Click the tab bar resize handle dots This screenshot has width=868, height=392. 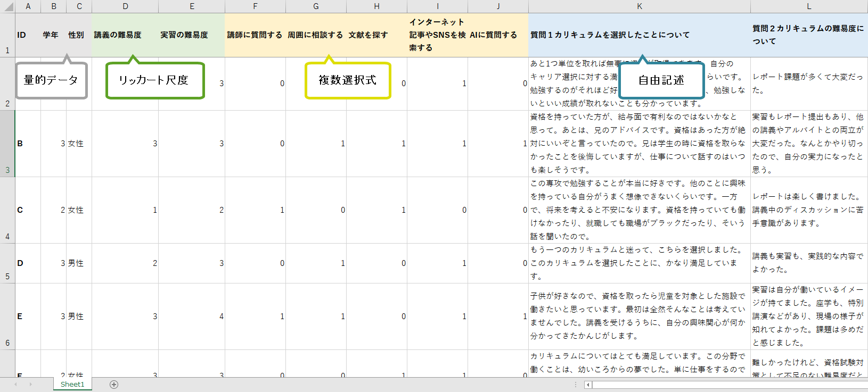pyautogui.click(x=576, y=385)
